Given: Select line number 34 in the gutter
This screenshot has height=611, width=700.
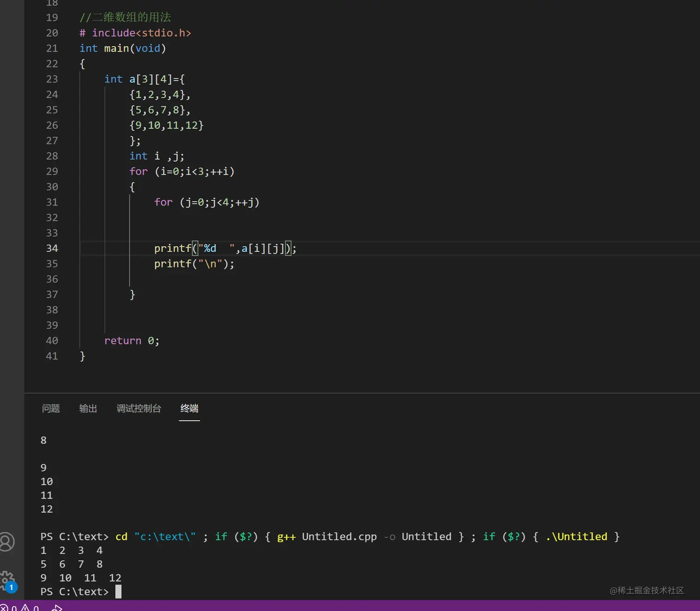Looking at the screenshot, I should [52, 249].
